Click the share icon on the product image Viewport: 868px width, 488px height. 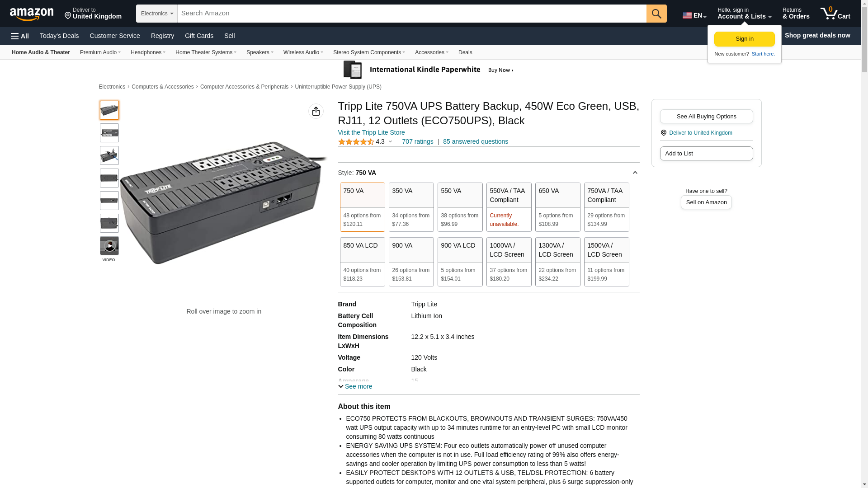click(x=316, y=111)
